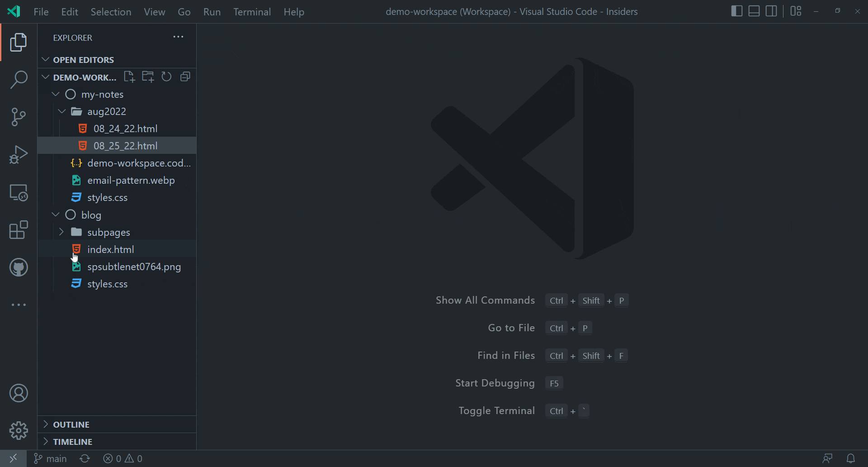Screen dimensions: 868x467
Task: Open email-pattern.webp image
Action: coord(117,180)
